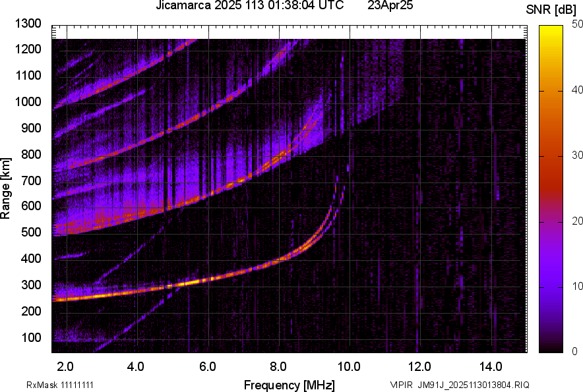Click the frequency tick label 10.0
Screen dimensions: 583x392
coord(349,367)
